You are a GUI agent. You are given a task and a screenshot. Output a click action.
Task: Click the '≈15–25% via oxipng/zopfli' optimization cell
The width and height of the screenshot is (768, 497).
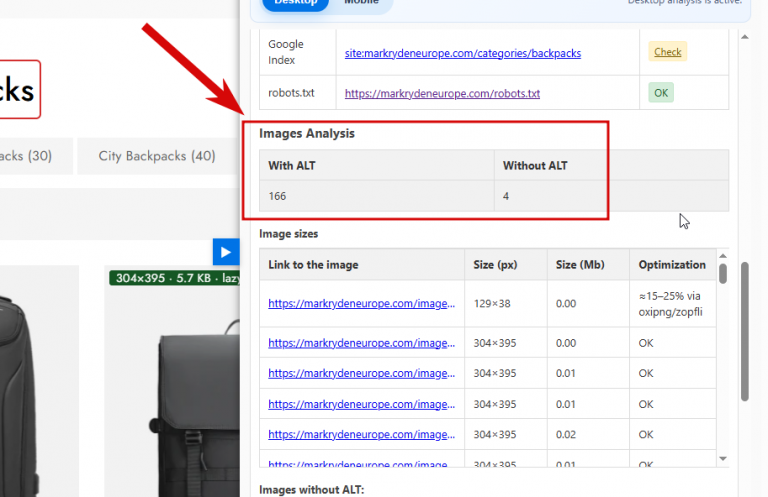[x=672, y=304]
